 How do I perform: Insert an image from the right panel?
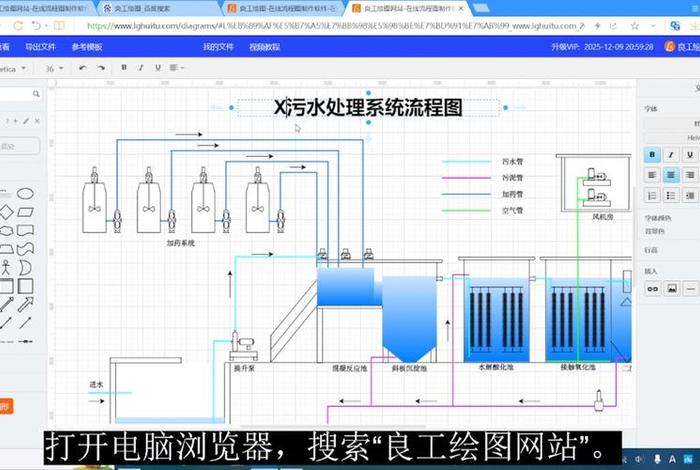point(671,289)
